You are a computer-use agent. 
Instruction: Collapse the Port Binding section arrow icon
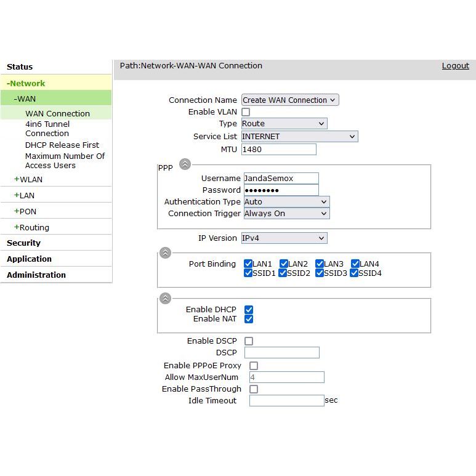tap(165, 252)
